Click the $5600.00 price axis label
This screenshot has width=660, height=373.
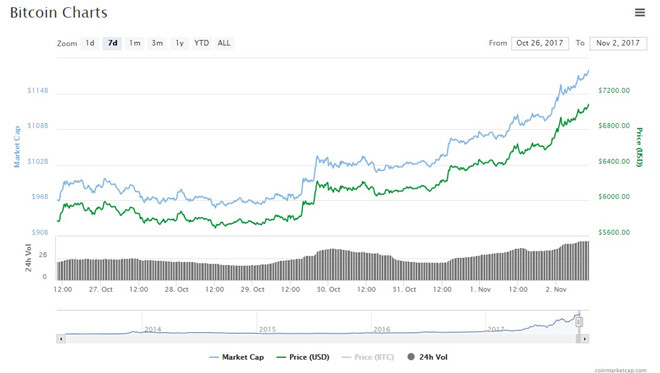coord(614,232)
